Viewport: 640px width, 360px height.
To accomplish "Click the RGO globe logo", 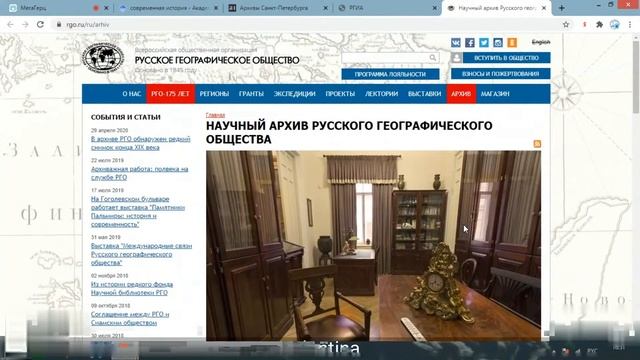I will click(103, 58).
